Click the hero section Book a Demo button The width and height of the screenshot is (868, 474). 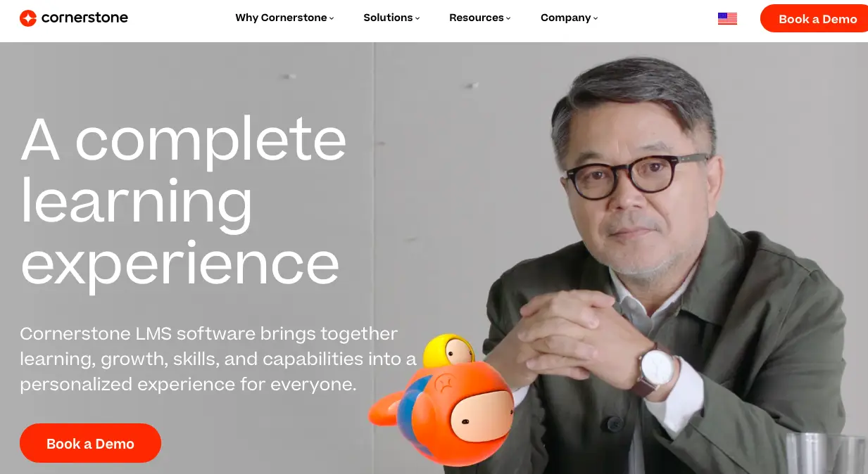click(90, 443)
